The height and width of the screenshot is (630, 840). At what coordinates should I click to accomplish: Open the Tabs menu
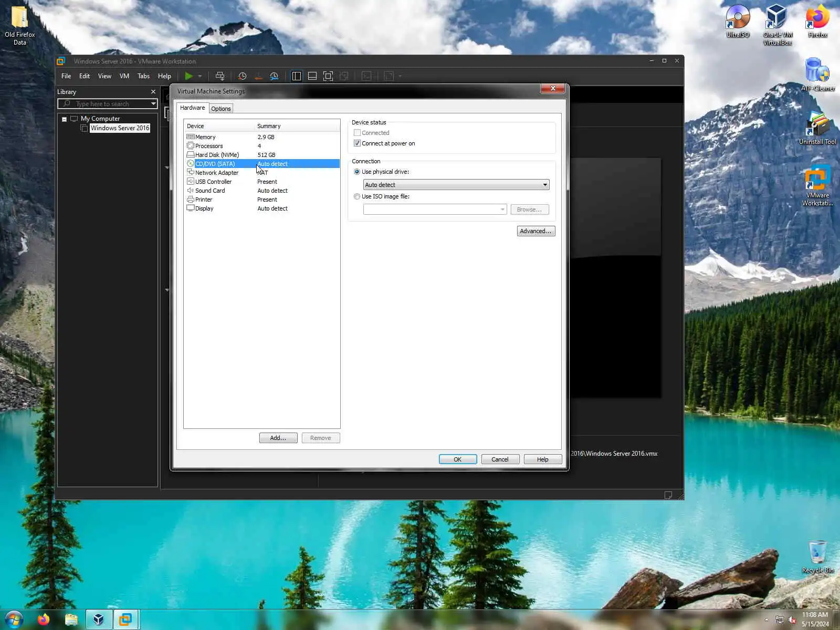coord(143,76)
